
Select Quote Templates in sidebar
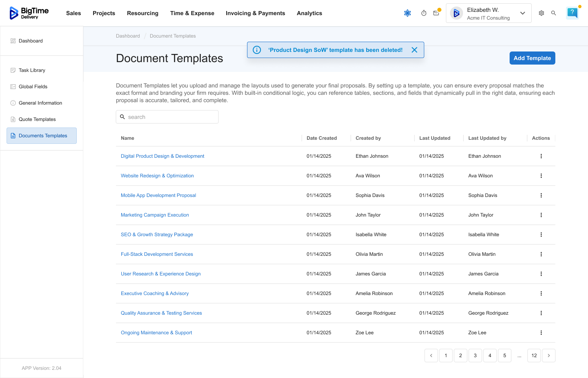[x=37, y=119]
